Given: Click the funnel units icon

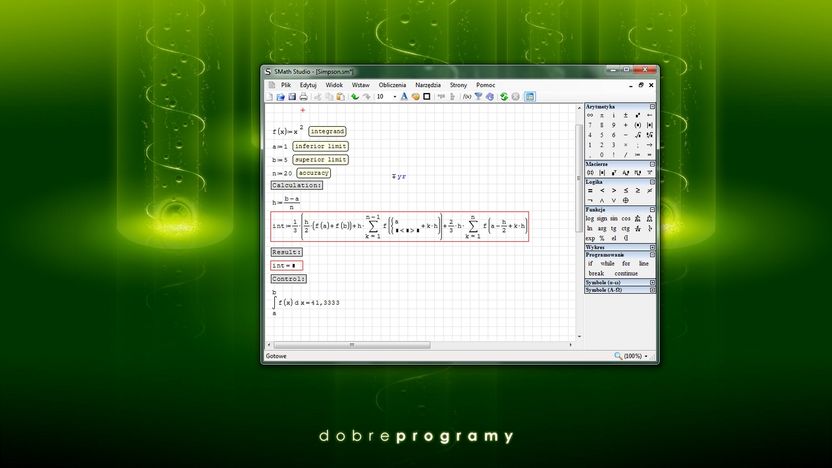Looking at the screenshot, I should click(x=479, y=97).
